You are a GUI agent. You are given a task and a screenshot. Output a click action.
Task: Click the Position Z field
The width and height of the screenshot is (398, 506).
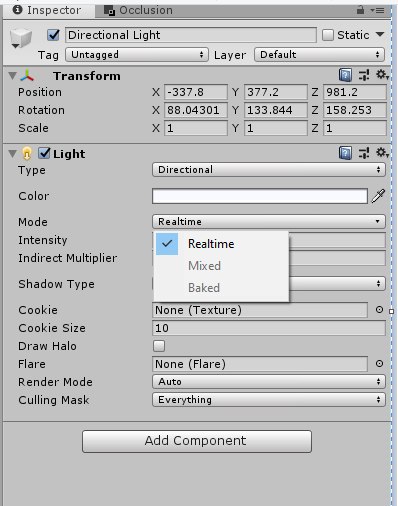pyautogui.click(x=355, y=92)
